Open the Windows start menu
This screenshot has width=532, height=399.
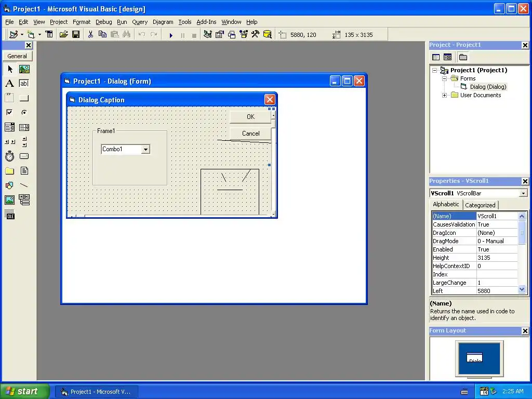24,391
